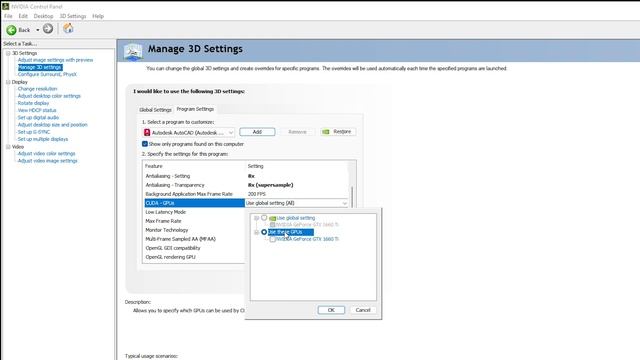The width and height of the screenshot is (640, 360).
Task: Open Adjust desktop color settings
Action: 49,96
